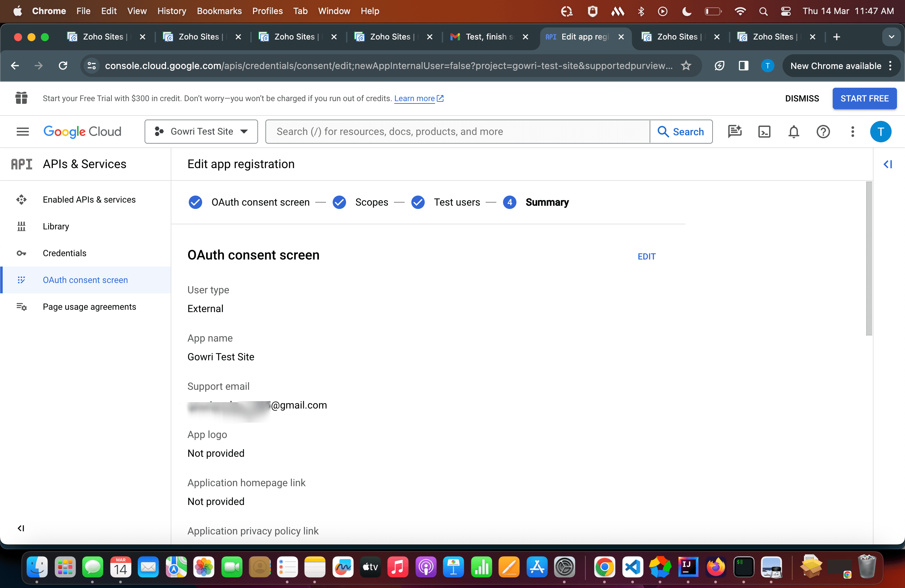The width and height of the screenshot is (905, 588).
Task: Go to the Scopes step checkmark
Action: pos(339,202)
